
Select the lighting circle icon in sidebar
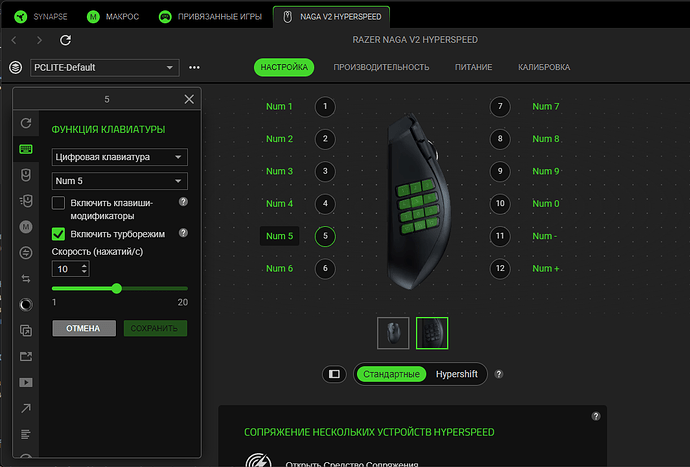click(x=26, y=305)
